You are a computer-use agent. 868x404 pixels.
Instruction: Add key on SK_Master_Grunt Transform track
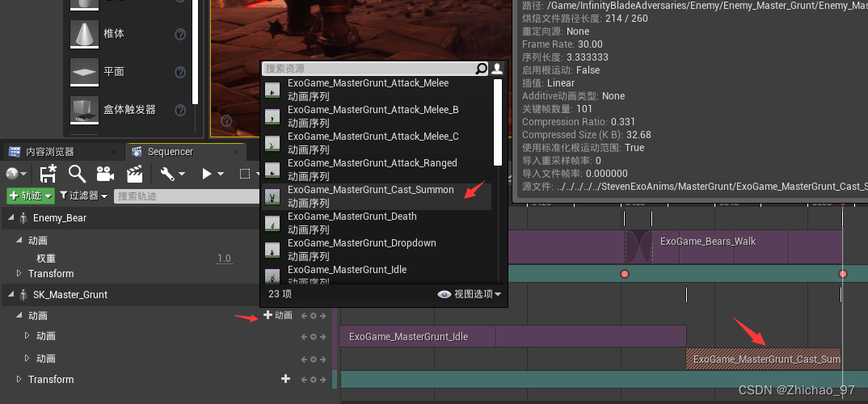click(x=314, y=380)
